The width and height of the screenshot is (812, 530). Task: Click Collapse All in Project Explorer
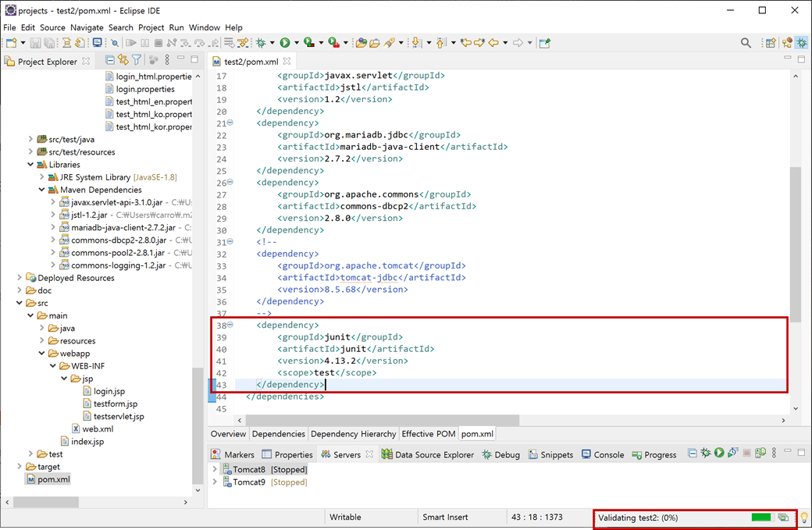point(110,60)
